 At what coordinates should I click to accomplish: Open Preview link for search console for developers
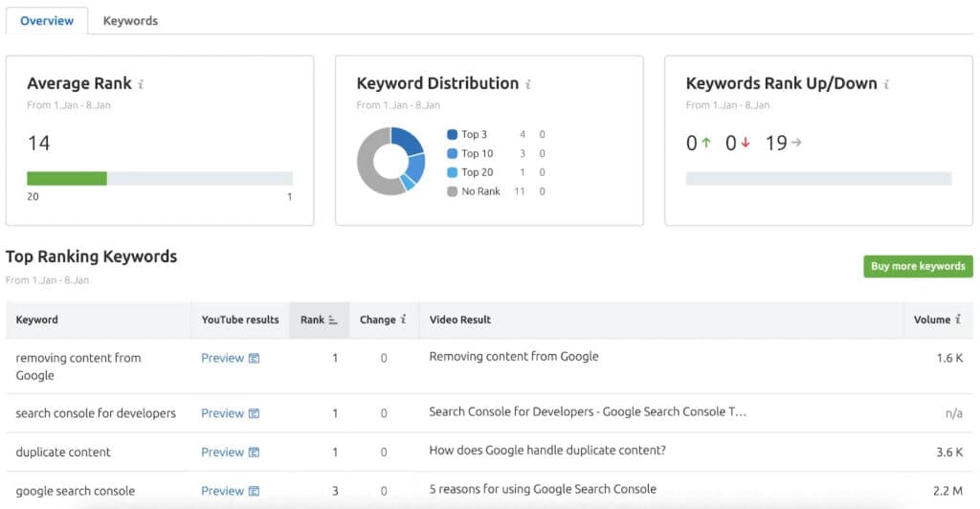point(222,413)
